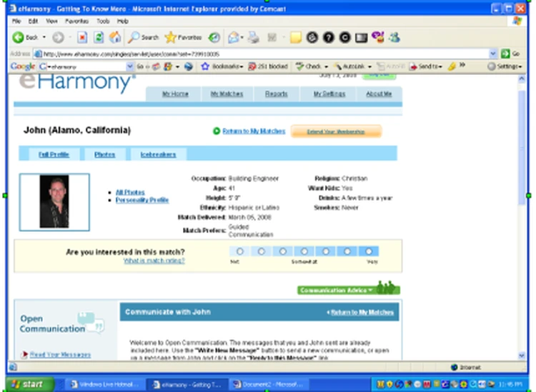Open the Google search box dropdown
The image size is (536, 392).
click(129, 66)
